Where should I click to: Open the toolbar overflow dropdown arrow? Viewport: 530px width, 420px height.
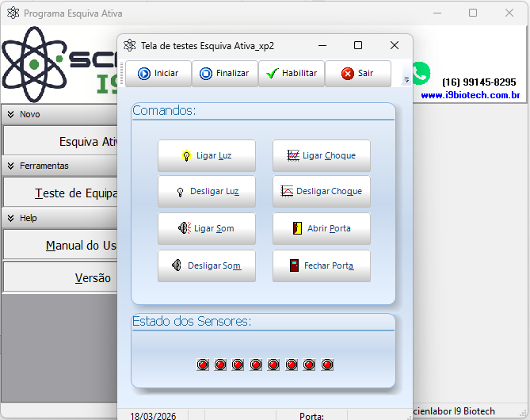click(x=406, y=80)
